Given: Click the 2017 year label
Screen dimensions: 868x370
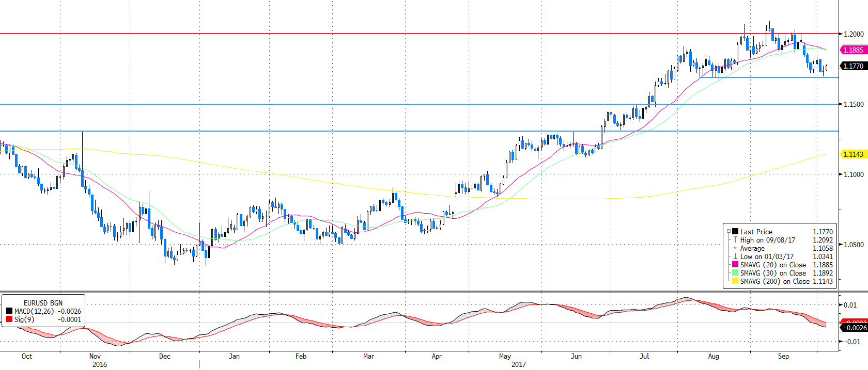Looking at the screenshot, I should pos(519,364).
